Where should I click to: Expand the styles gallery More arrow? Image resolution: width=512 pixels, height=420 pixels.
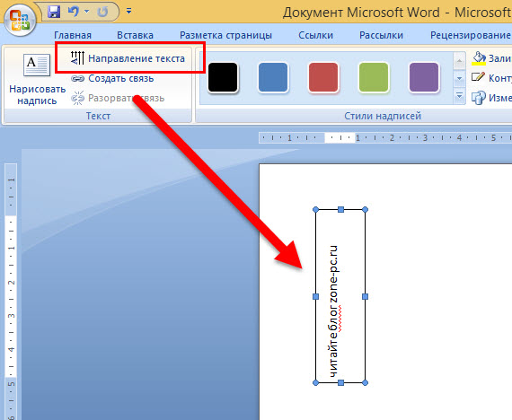point(459,96)
